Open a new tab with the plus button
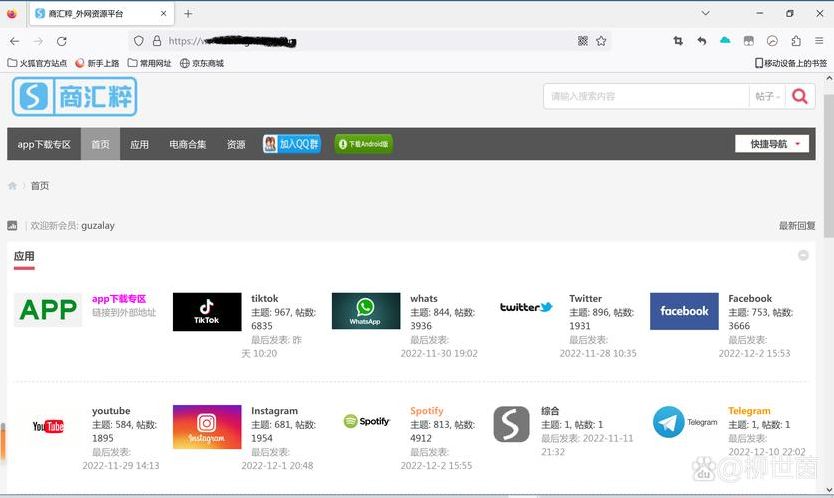 click(x=188, y=14)
